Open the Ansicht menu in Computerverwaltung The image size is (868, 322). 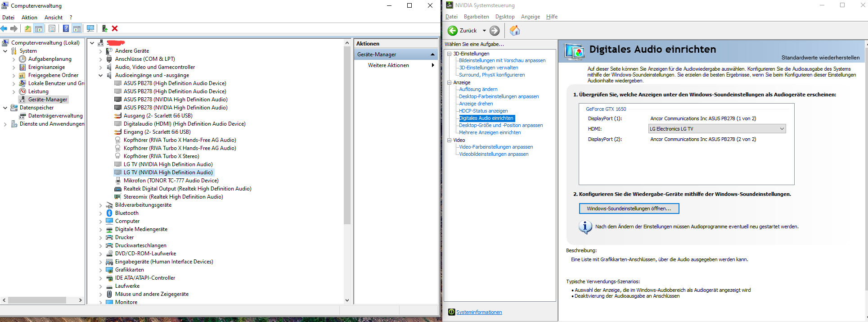54,18
